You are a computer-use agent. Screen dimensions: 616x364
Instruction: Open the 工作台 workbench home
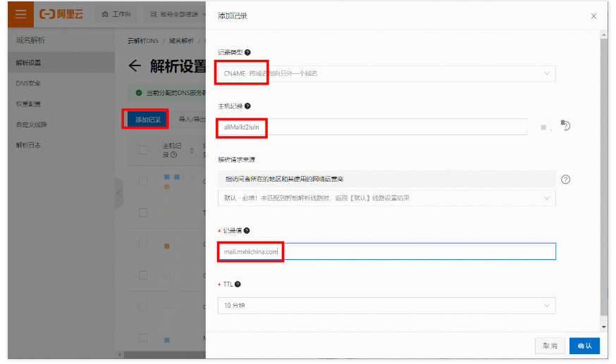116,15
